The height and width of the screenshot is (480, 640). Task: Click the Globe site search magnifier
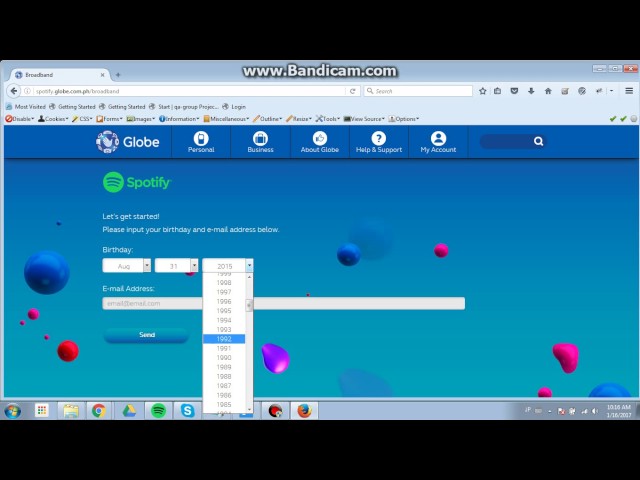click(538, 141)
